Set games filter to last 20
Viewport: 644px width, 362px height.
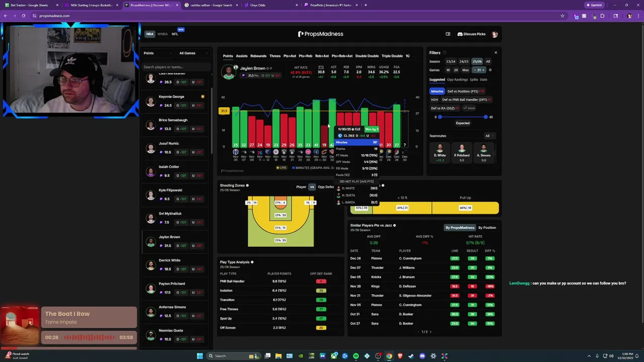(456, 70)
